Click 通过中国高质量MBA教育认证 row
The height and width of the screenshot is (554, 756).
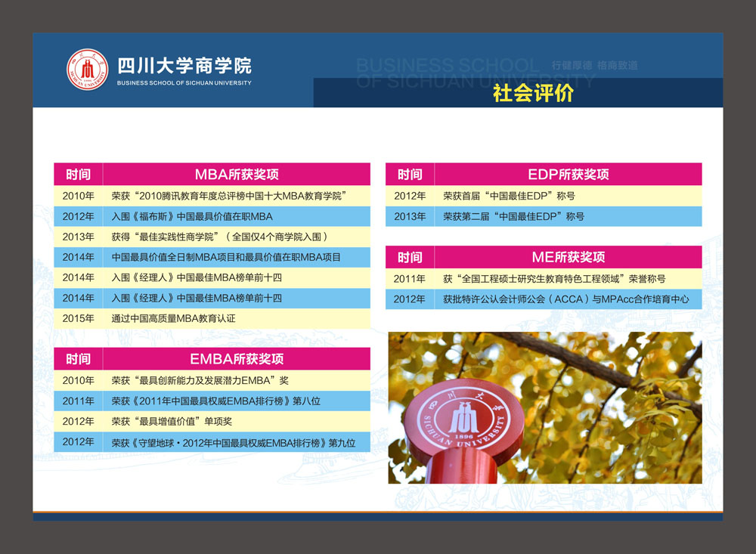click(212, 318)
